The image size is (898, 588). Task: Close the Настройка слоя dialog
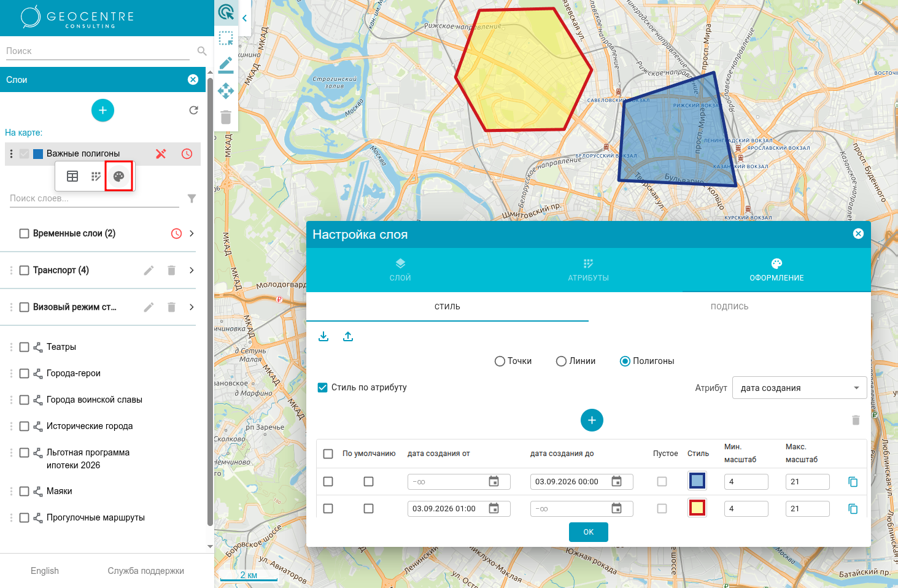(x=858, y=234)
